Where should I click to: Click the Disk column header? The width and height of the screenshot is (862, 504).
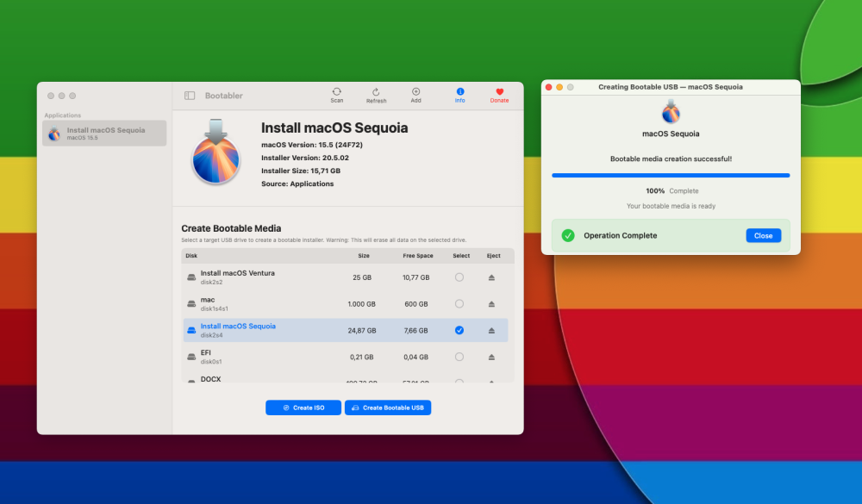pos(191,256)
